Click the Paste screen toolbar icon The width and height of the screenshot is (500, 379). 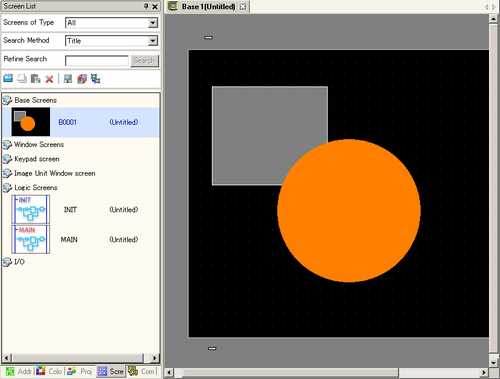pyautogui.click(x=35, y=78)
